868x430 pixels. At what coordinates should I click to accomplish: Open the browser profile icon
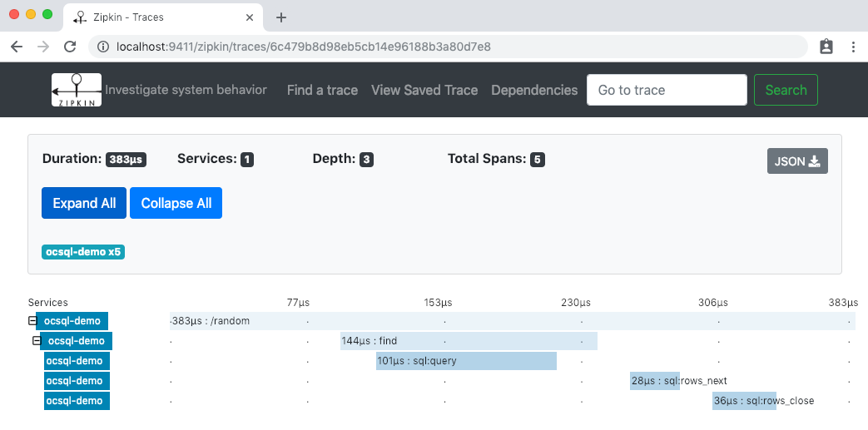click(x=826, y=47)
